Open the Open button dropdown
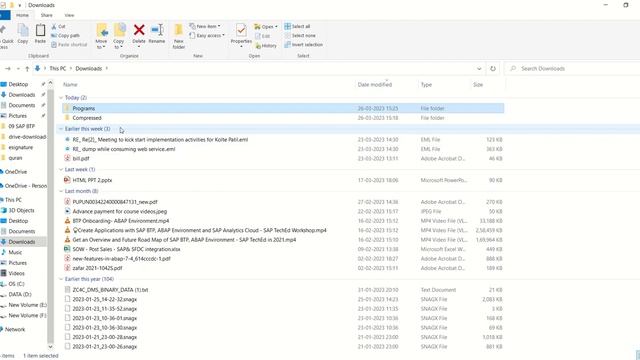 266,27
